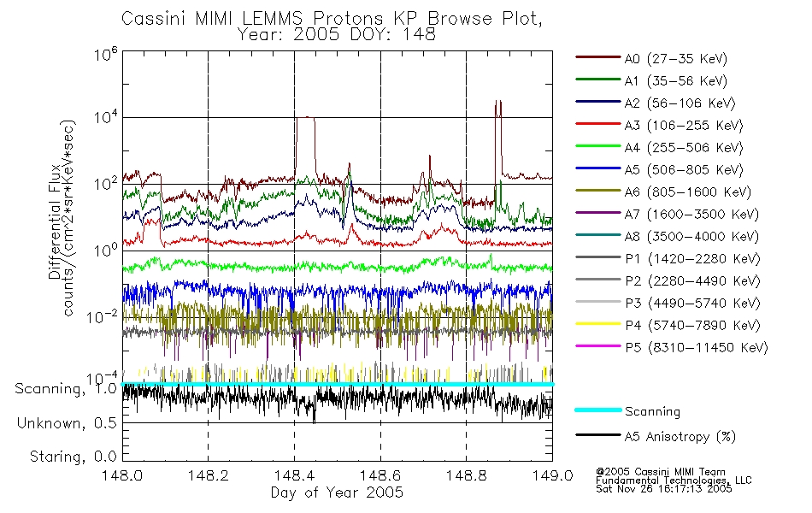Click the P5 (8310-11450 KeV) legend label
The width and height of the screenshot is (812, 513).
tap(697, 348)
